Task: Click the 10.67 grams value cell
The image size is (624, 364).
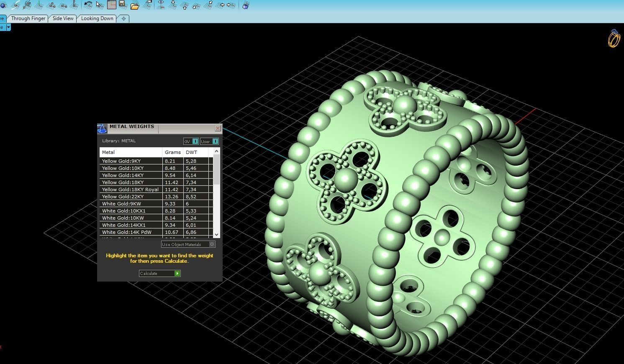Action: coord(173,232)
